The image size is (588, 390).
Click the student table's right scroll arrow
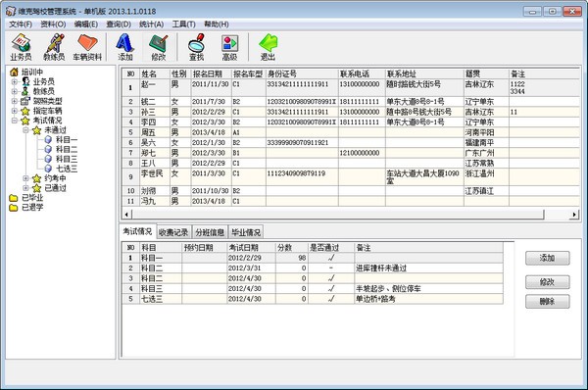coord(574,215)
